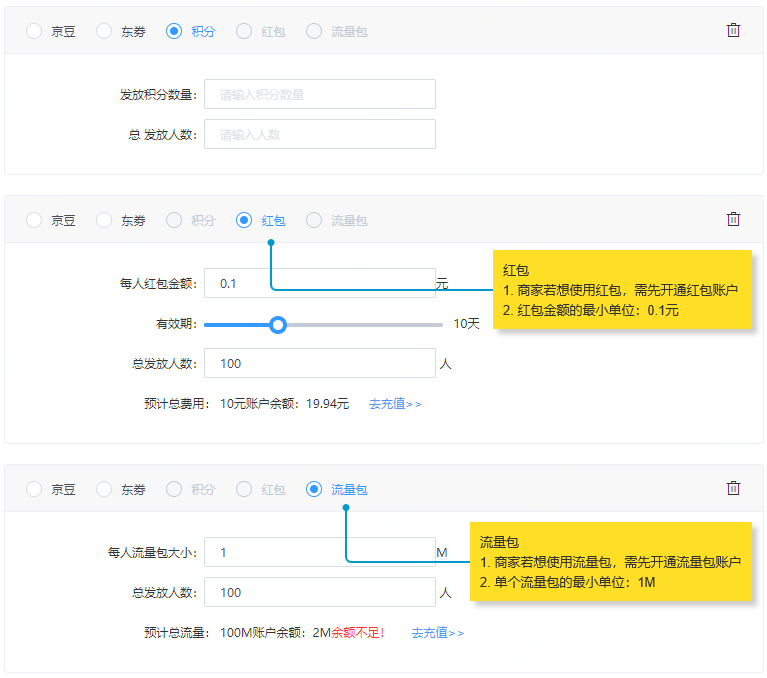Click the 每人红包金额 input field
The height and width of the screenshot is (678, 767).
[319, 283]
